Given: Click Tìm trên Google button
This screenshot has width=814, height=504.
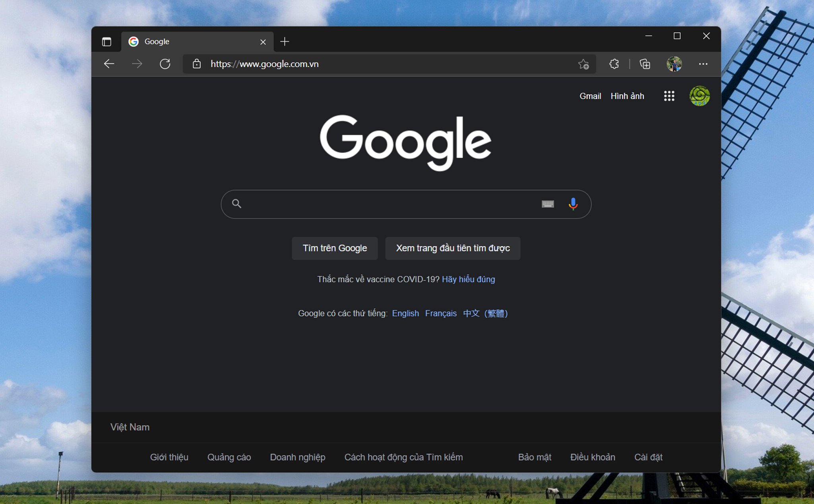Looking at the screenshot, I should click(x=335, y=248).
